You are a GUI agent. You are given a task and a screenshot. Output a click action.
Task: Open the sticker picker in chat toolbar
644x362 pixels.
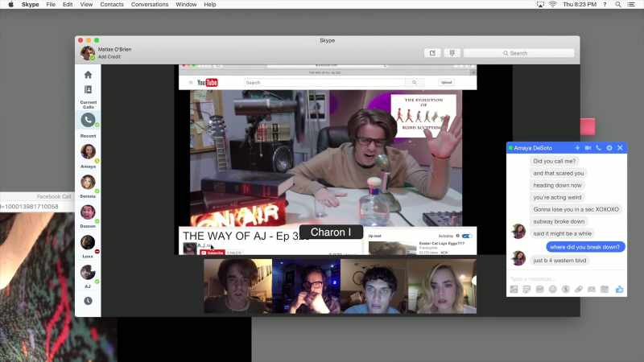[526, 290]
